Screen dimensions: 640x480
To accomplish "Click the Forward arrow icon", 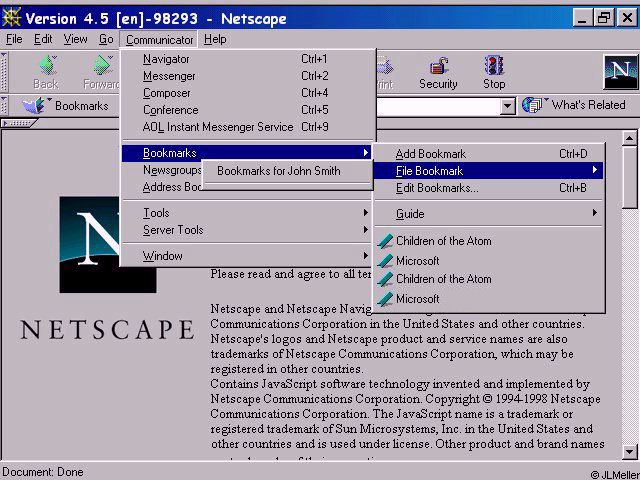I will click(x=103, y=65).
